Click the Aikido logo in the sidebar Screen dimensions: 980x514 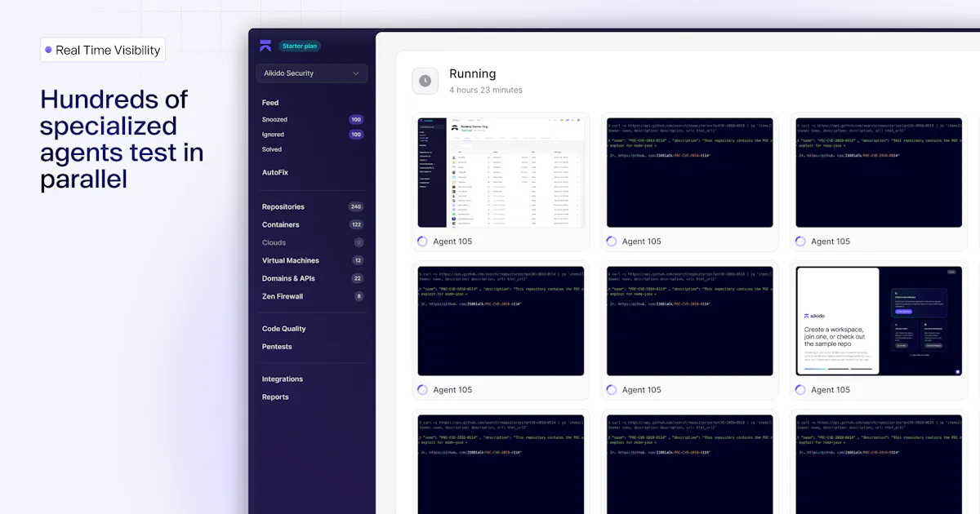[x=265, y=46]
